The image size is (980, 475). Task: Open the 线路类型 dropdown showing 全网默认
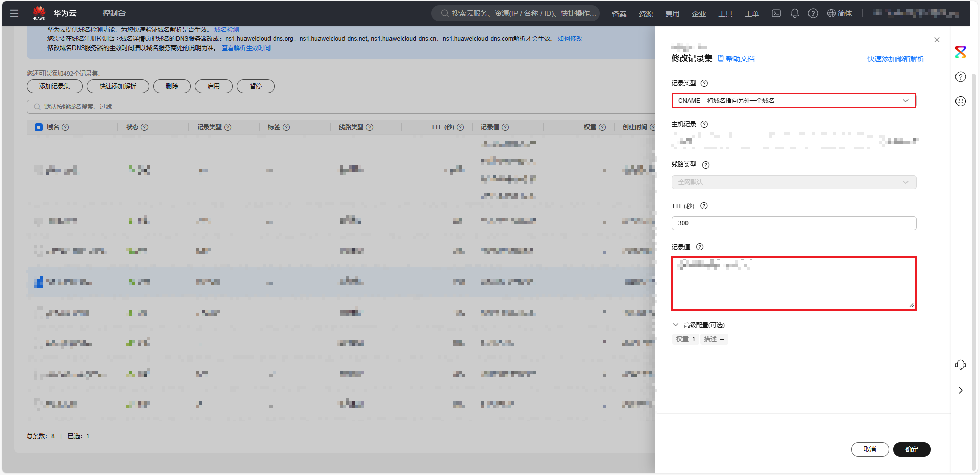(x=793, y=182)
